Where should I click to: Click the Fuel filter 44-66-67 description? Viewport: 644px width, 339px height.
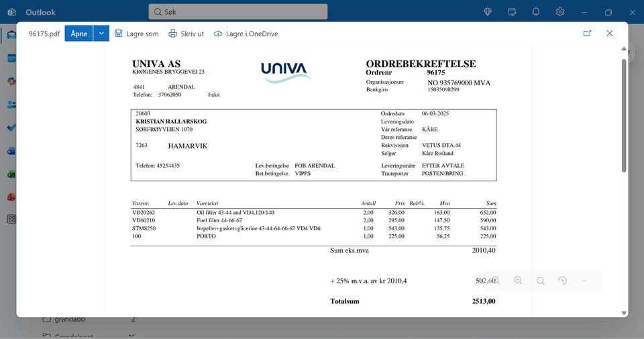[x=219, y=220]
